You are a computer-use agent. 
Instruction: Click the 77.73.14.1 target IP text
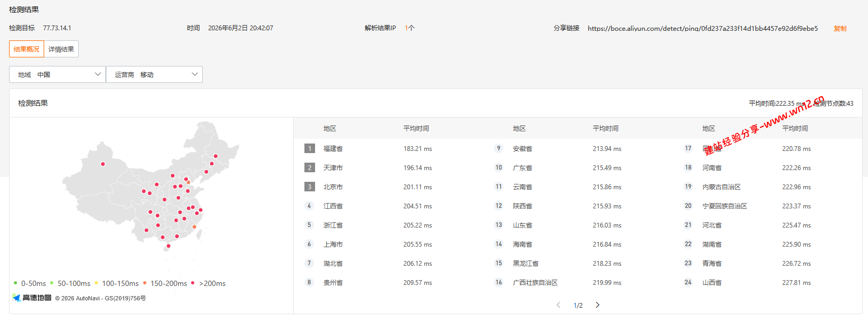pyautogui.click(x=57, y=28)
